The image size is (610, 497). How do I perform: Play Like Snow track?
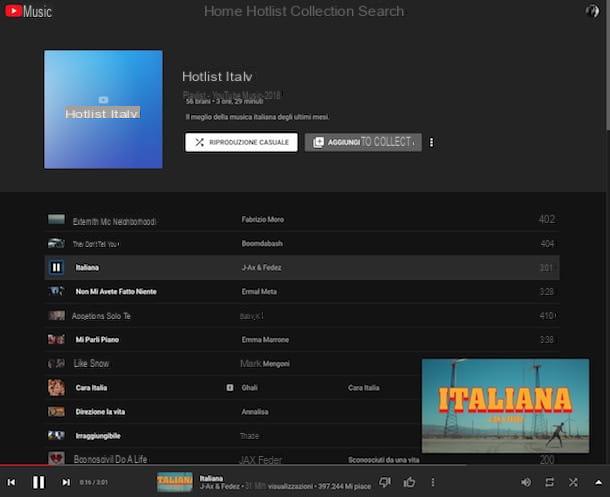tap(91, 363)
